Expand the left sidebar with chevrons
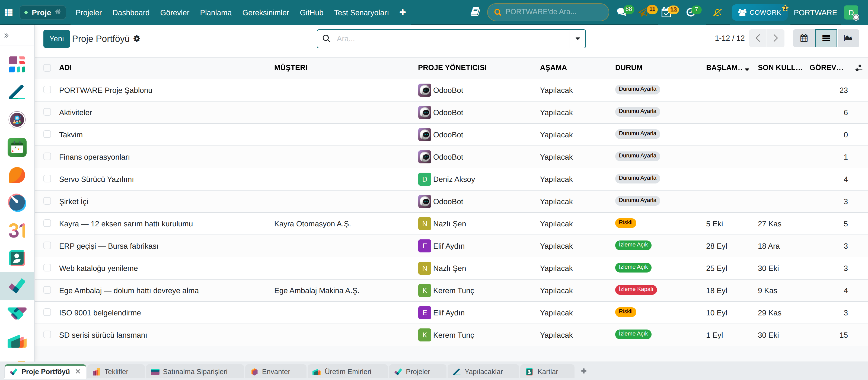 point(7,35)
